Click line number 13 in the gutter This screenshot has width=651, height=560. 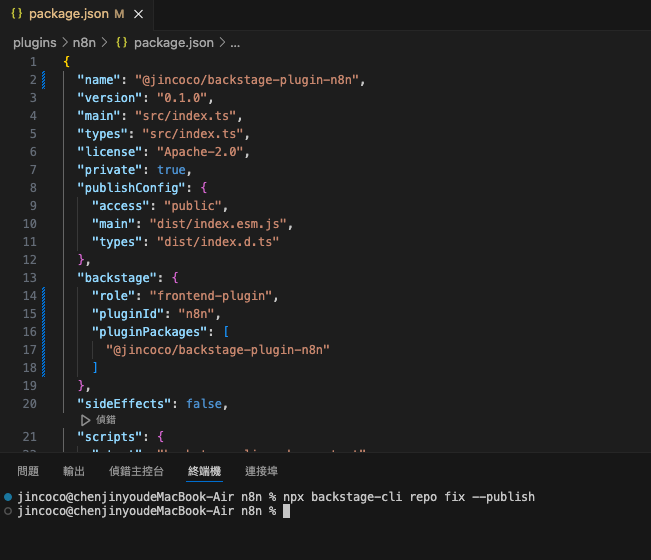29,278
